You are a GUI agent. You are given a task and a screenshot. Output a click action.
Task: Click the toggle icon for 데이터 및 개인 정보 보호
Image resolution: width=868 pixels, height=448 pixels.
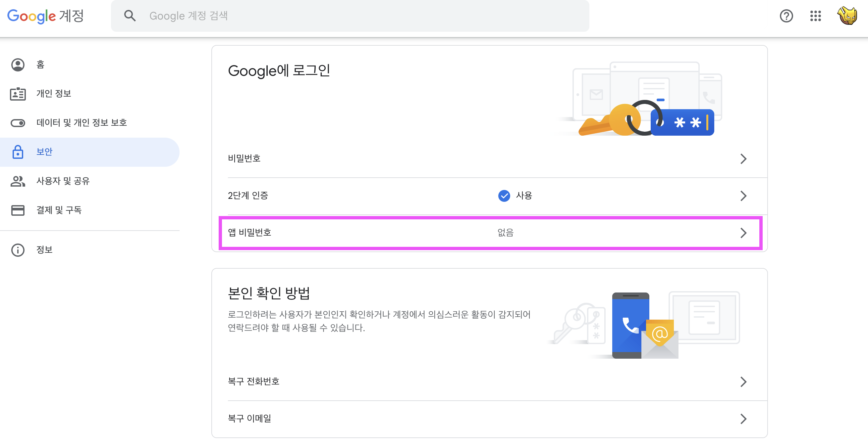[18, 123]
